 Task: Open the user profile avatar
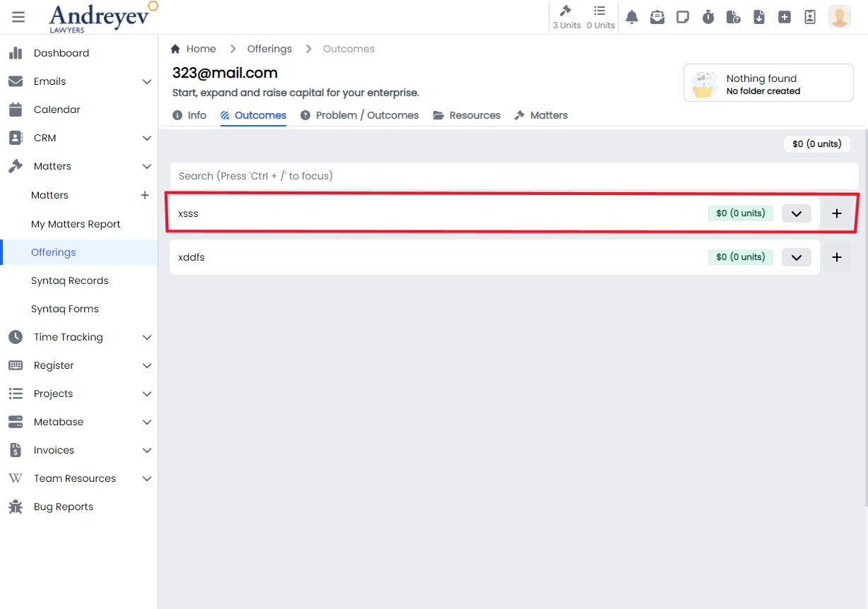pyautogui.click(x=839, y=17)
